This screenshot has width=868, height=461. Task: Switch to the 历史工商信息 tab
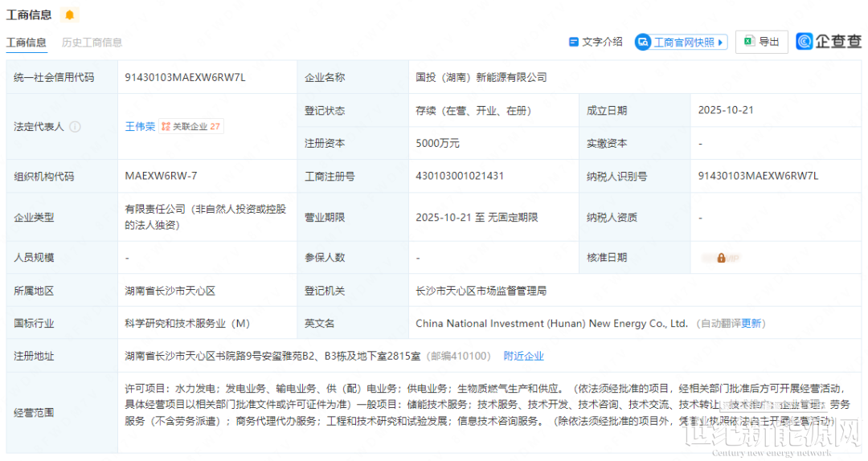click(92, 43)
